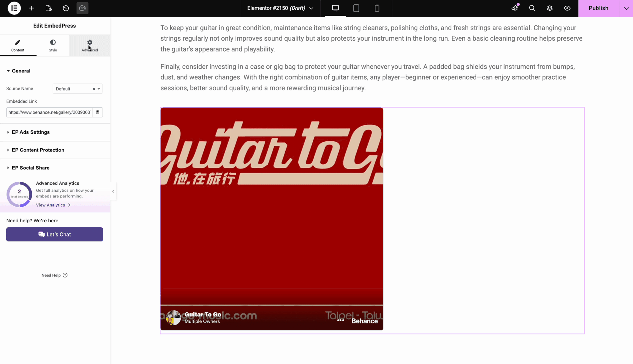633x364 pixels.
Task: Click the View Analytics link
Action: pos(53,205)
